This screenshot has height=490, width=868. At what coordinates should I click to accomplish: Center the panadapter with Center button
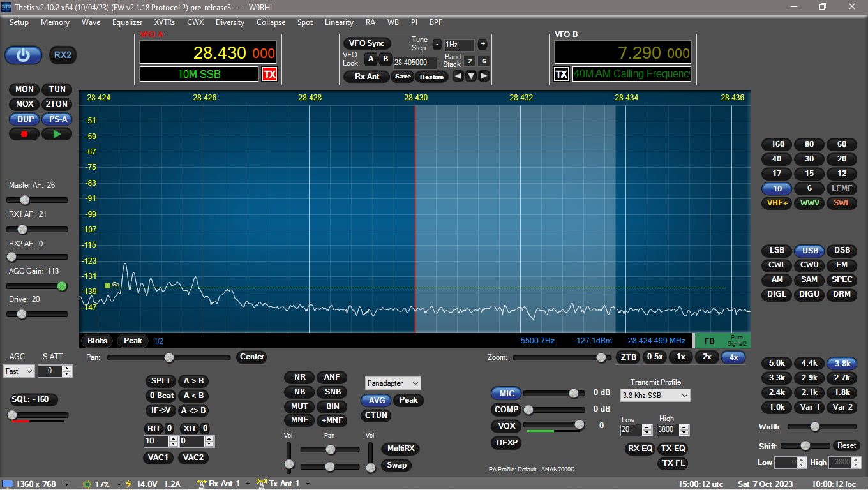coord(251,357)
